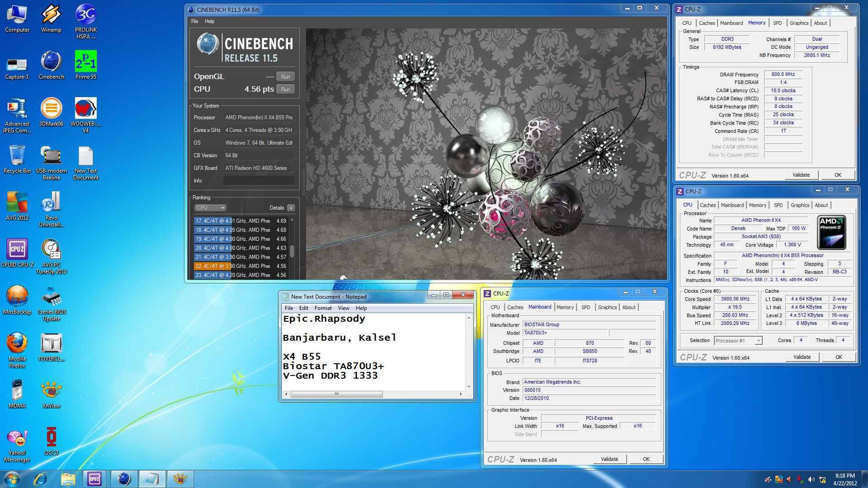Open the 3DMark06 desktop icon

(51, 112)
